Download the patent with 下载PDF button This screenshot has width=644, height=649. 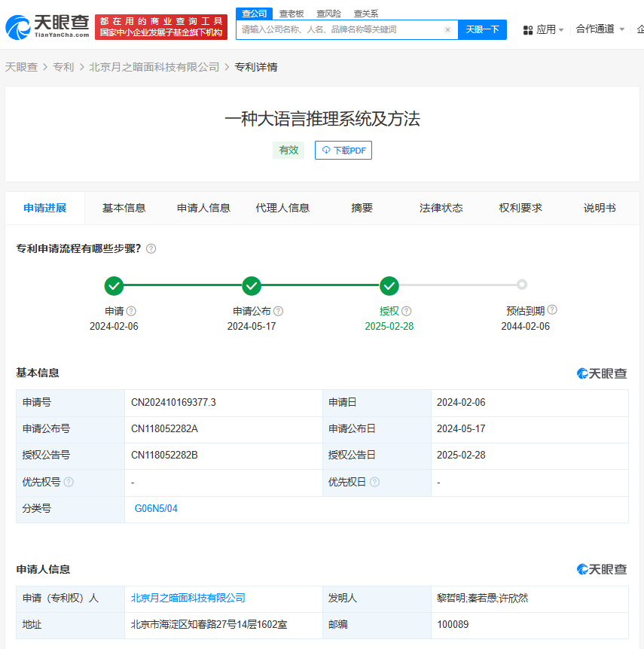click(343, 150)
